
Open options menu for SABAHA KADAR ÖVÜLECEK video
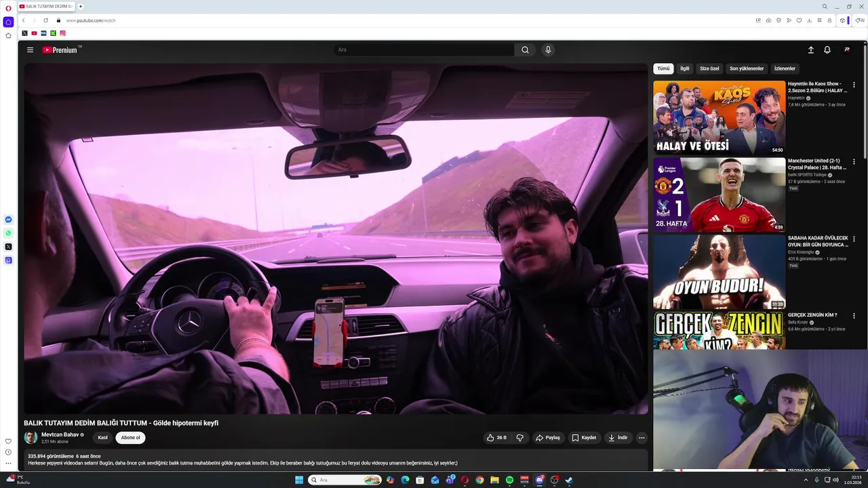[854, 239]
